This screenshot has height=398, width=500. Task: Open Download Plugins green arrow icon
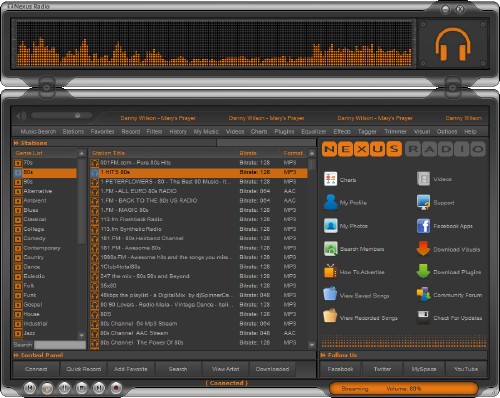point(423,271)
